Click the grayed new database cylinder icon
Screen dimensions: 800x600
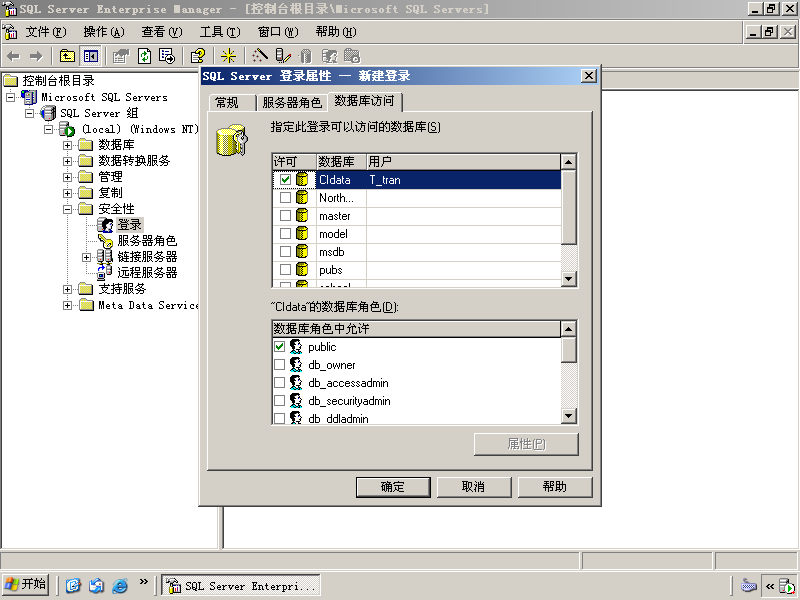tap(306, 56)
